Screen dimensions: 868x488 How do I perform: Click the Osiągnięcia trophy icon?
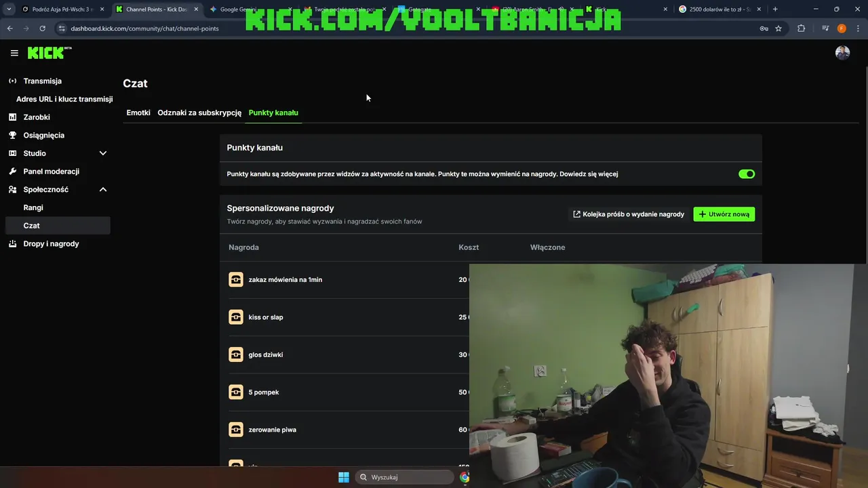(12, 135)
